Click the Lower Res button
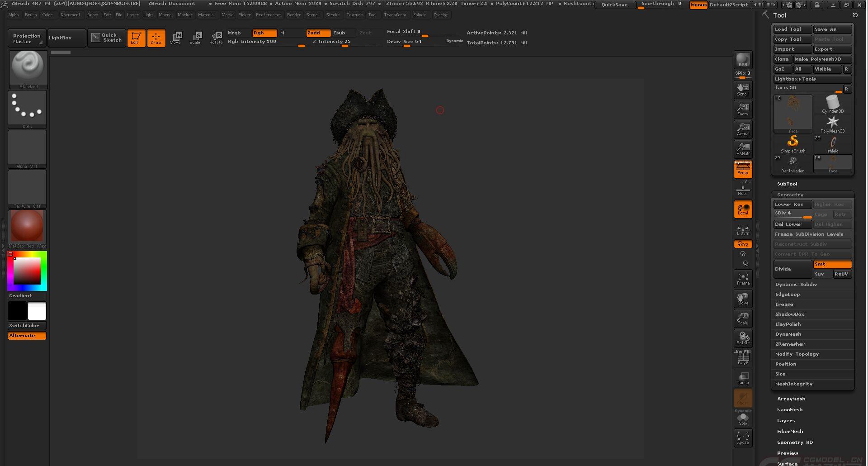Image resolution: width=868 pixels, height=466 pixels. tap(793, 204)
